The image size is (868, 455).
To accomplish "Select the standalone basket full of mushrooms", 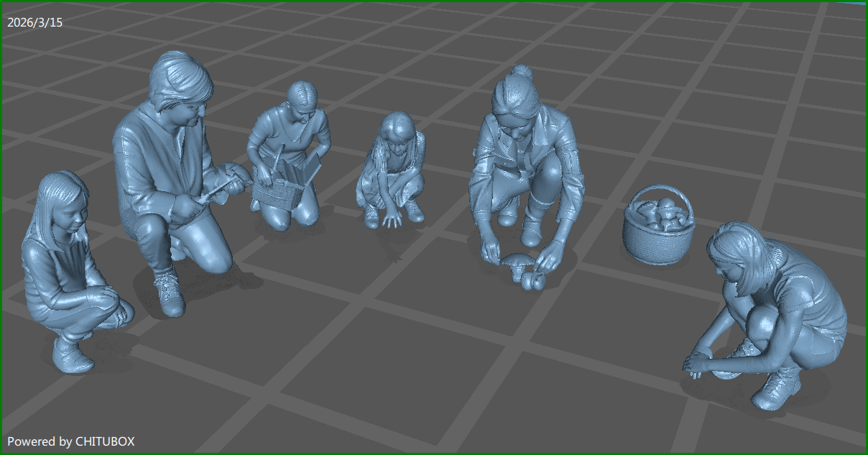I will (x=658, y=224).
